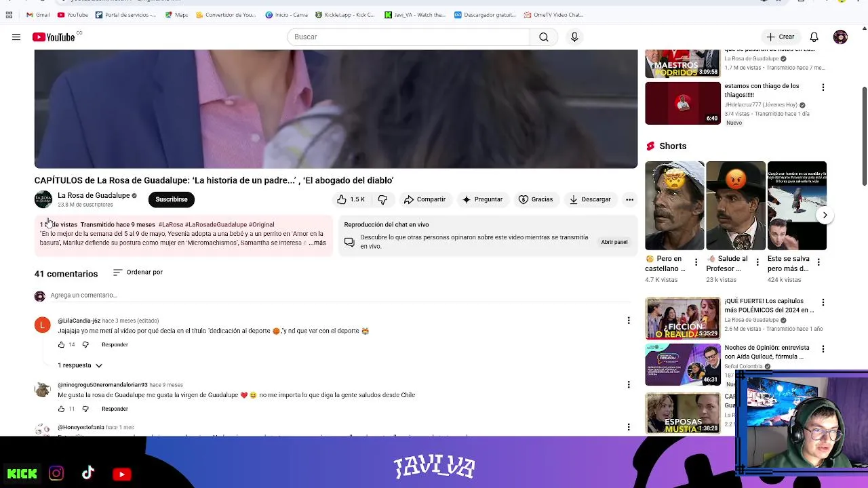The height and width of the screenshot is (488, 868).
Task: Open the YouTube hamburger guide menu
Action: click(x=16, y=37)
